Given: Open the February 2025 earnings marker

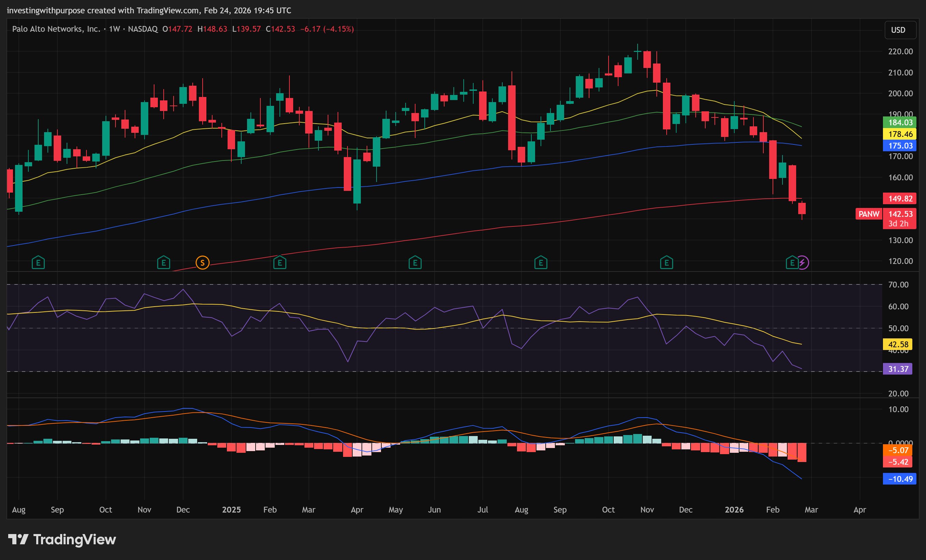Looking at the screenshot, I should (x=280, y=263).
